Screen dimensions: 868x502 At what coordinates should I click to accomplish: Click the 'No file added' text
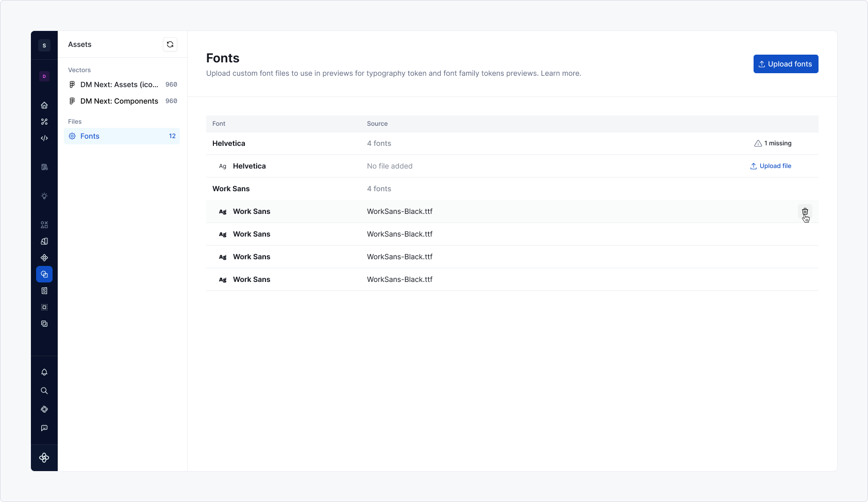390,166
